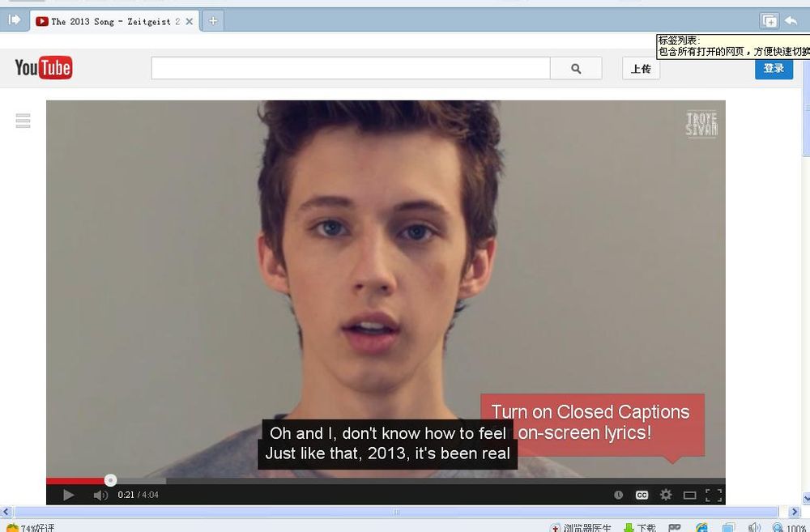Mute the video with the speaker icon
The image size is (810, 532).
click(100, 495)
